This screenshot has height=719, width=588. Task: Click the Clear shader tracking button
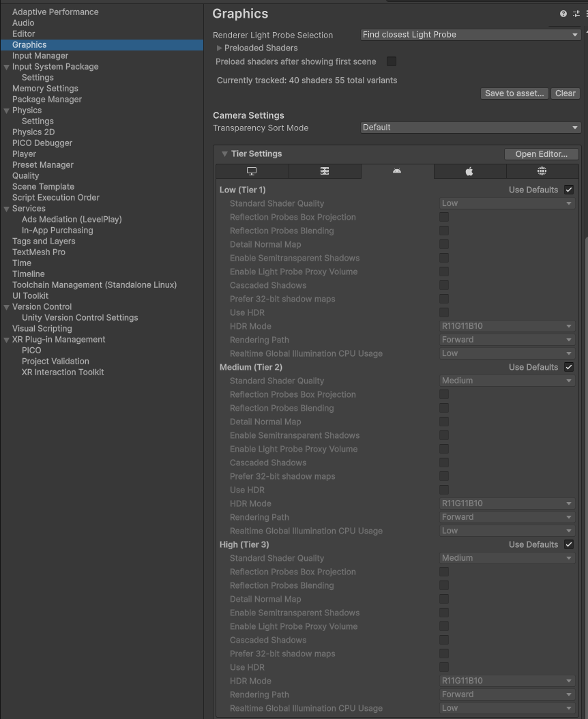(565, 93)
